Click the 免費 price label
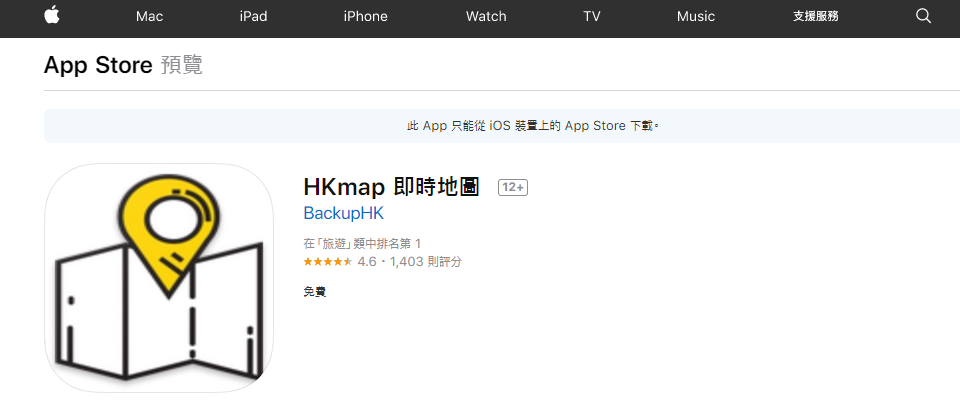Screen dimensions: 960x420 pos(315,292)
